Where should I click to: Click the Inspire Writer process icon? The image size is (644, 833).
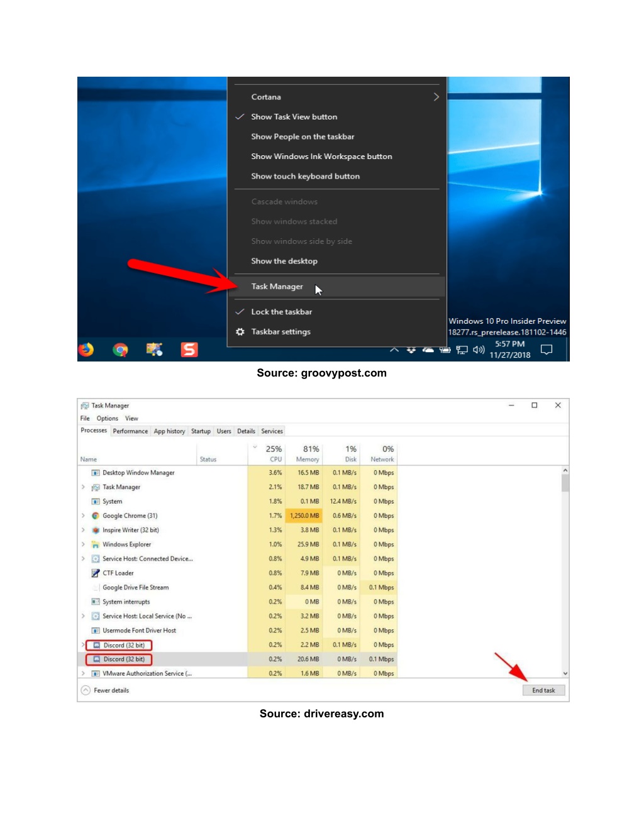[96, 530]
